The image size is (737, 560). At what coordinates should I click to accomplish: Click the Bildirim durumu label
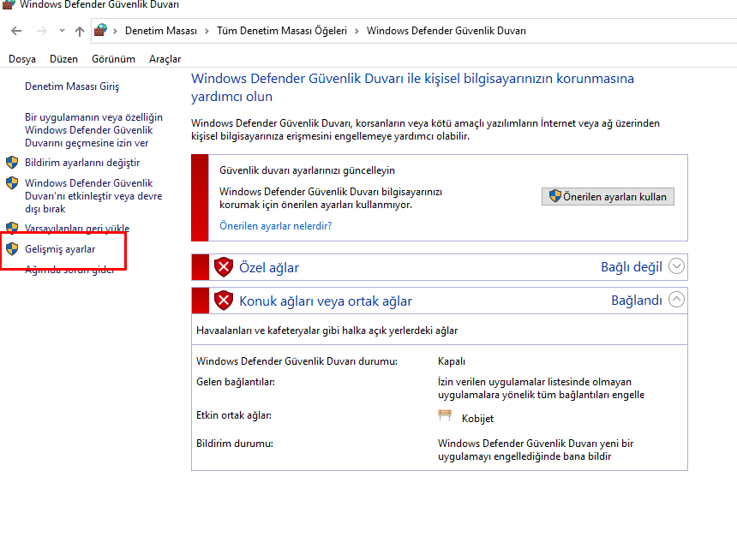(x=235, y=444)
